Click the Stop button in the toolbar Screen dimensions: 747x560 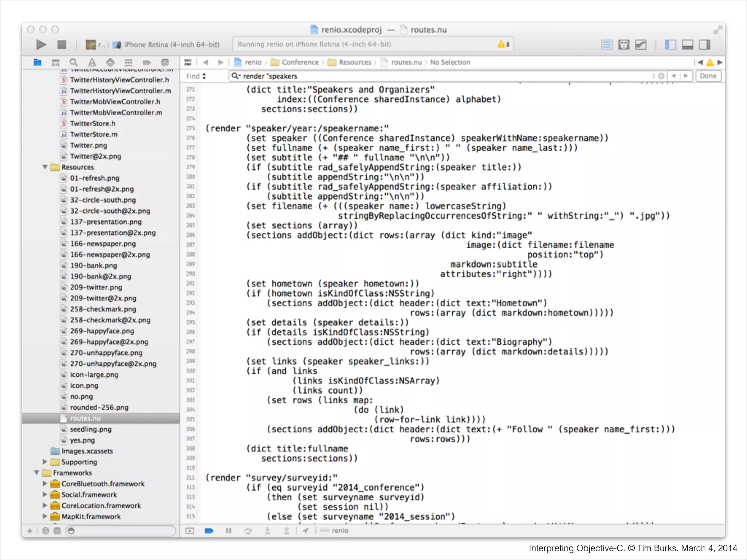click(62, 45)
